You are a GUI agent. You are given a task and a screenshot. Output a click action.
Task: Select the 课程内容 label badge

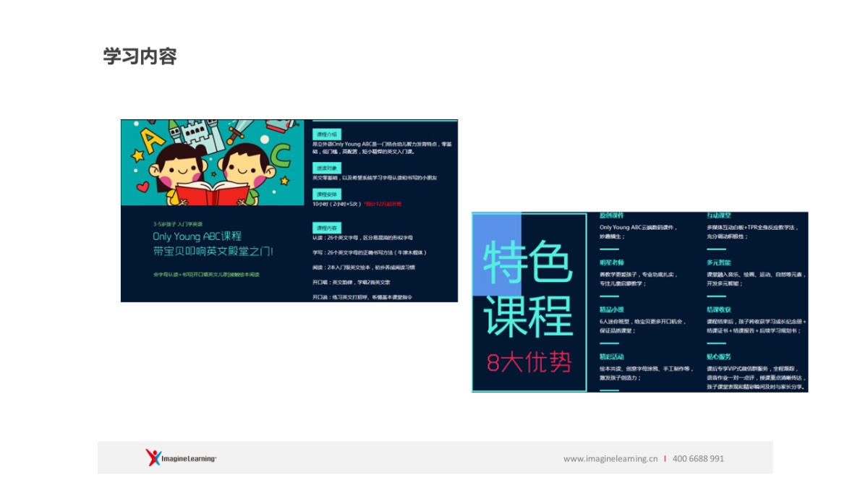coord(326,227)
